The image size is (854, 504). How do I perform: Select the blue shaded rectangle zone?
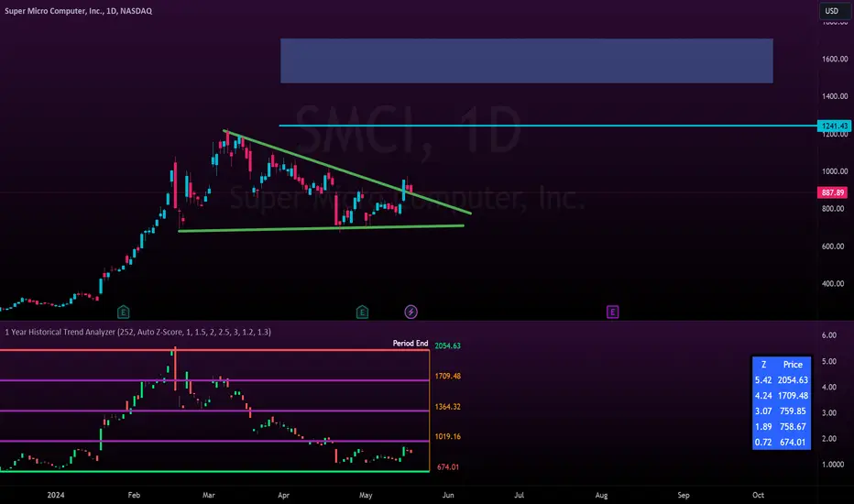527,60
